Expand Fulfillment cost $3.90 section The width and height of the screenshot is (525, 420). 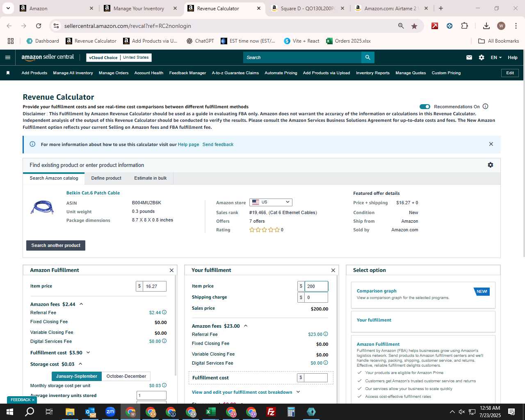[x=88, y=352]
